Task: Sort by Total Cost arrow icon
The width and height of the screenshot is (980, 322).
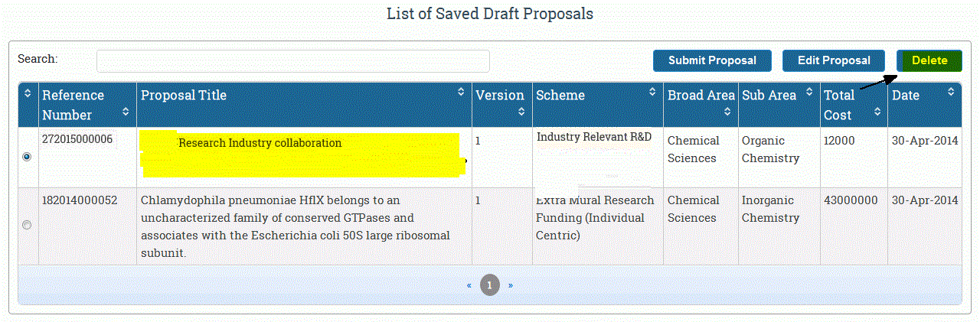Action: point(877,112)
